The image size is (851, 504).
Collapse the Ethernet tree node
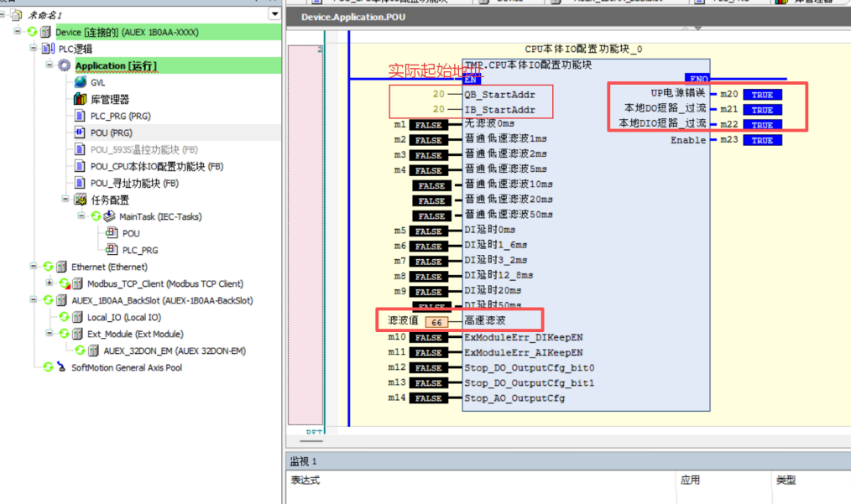(x=34, y=267)
